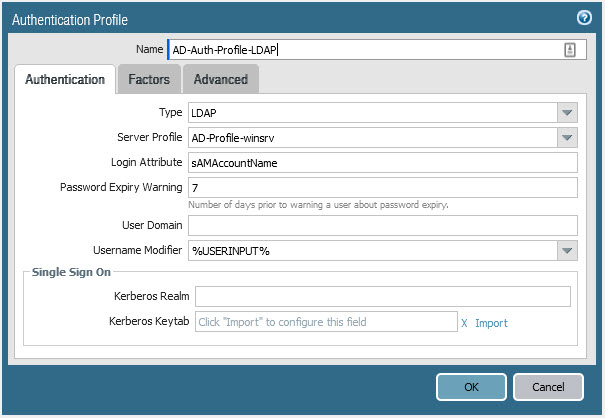Click the Import link for Kerberos Keytab

coord(491,323)
